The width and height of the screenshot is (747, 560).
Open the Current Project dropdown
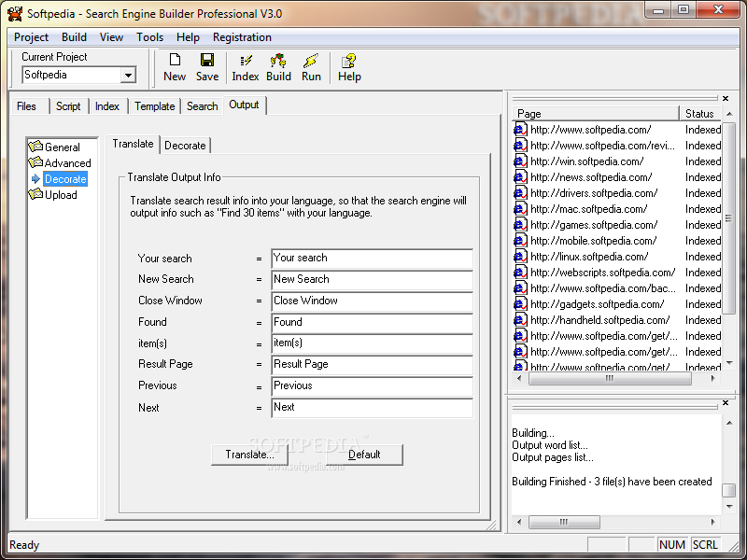coord(128,76)
